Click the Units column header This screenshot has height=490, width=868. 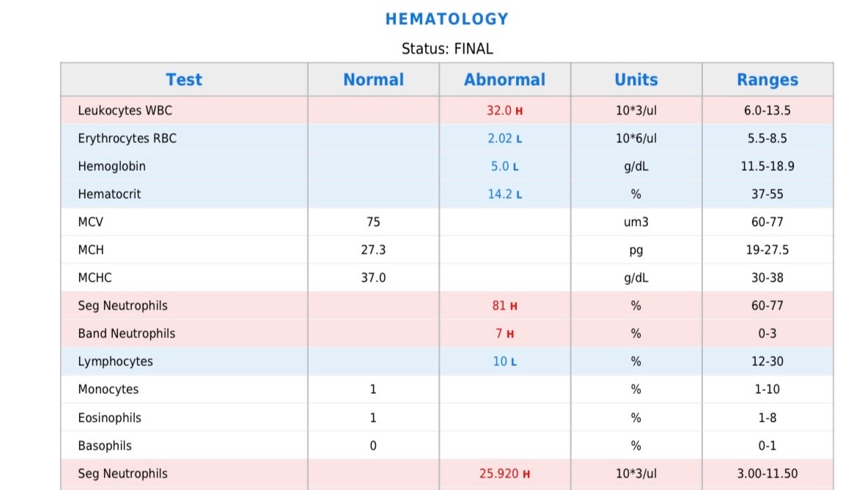tap(636, 80)
